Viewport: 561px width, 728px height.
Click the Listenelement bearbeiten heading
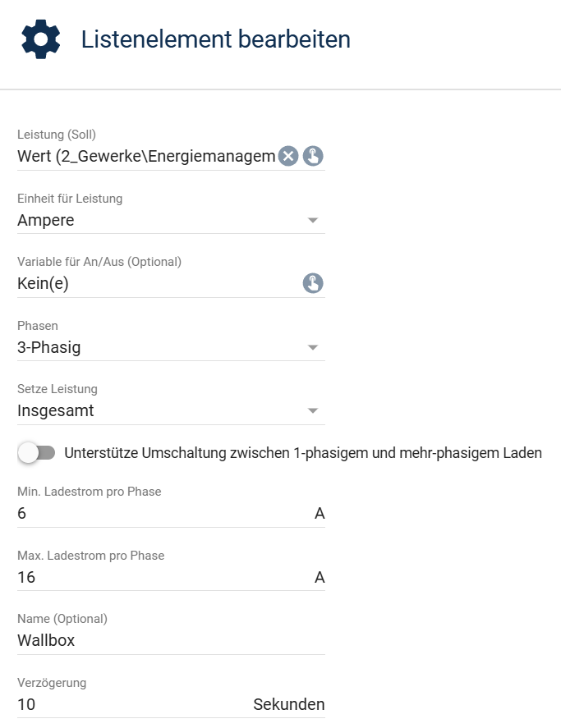coord(216,39)
